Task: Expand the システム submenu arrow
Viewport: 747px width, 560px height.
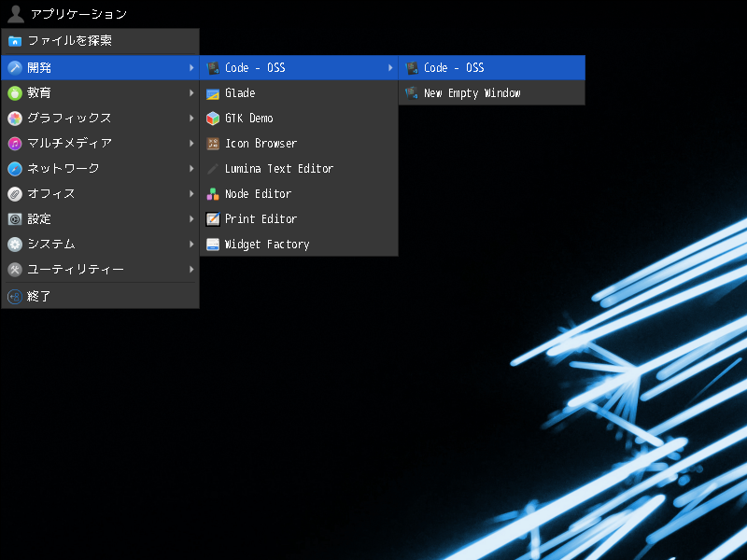Action: (x=191, y=245)
